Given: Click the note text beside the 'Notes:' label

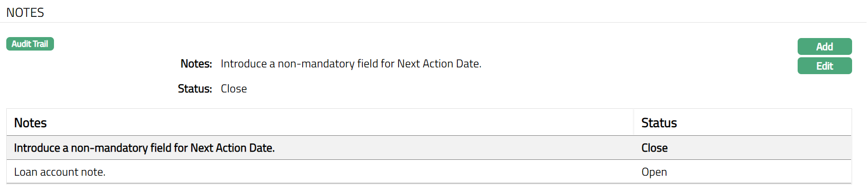Looking at the screenshot, I should [x=351, y=64].
